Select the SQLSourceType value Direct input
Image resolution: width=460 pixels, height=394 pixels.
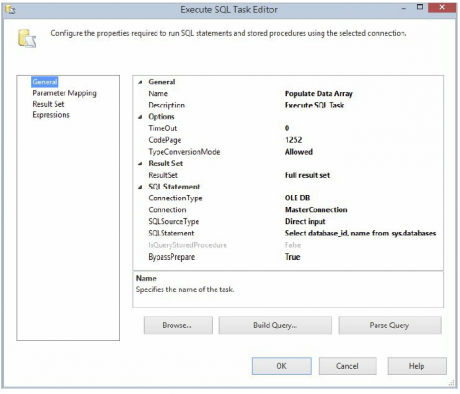point(305,221)
